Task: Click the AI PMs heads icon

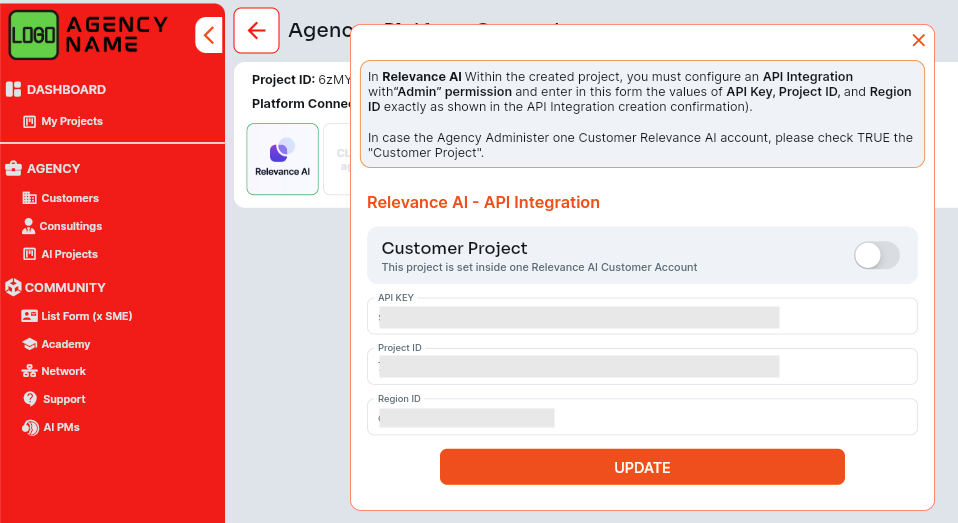Action: click(x=31, y=427)
